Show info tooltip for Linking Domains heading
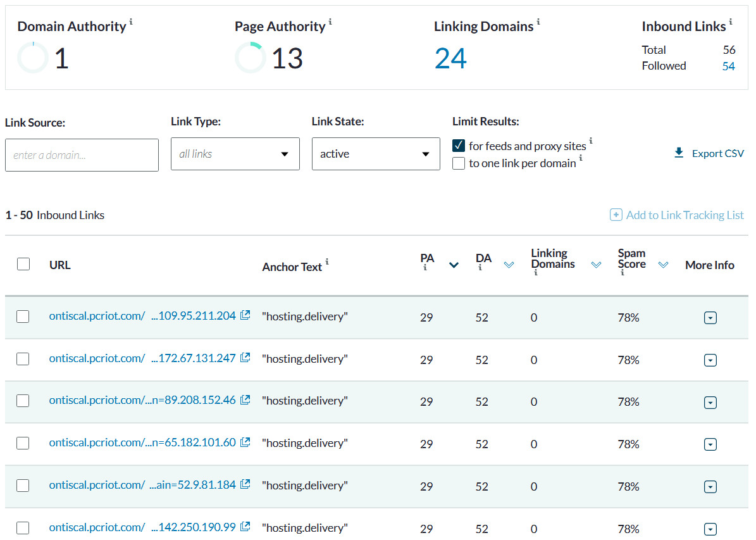This screenshot has width=756, height=540. [x=538, y=22]
